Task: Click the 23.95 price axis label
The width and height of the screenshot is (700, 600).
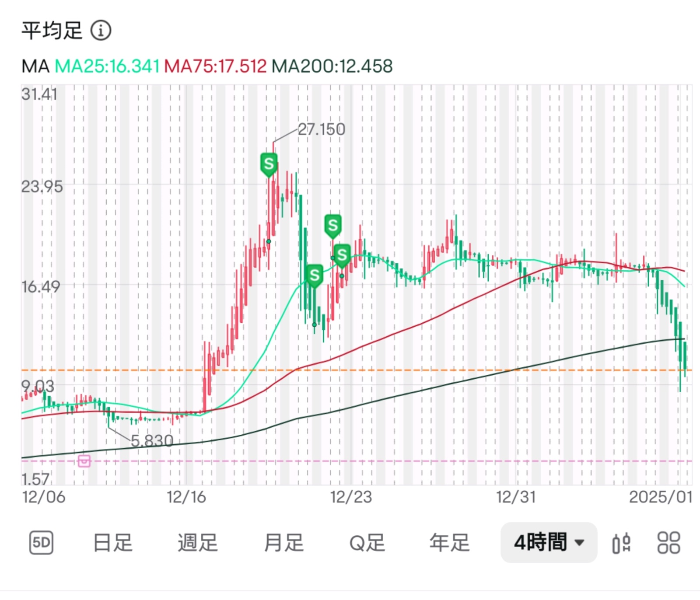Action: 42,187
